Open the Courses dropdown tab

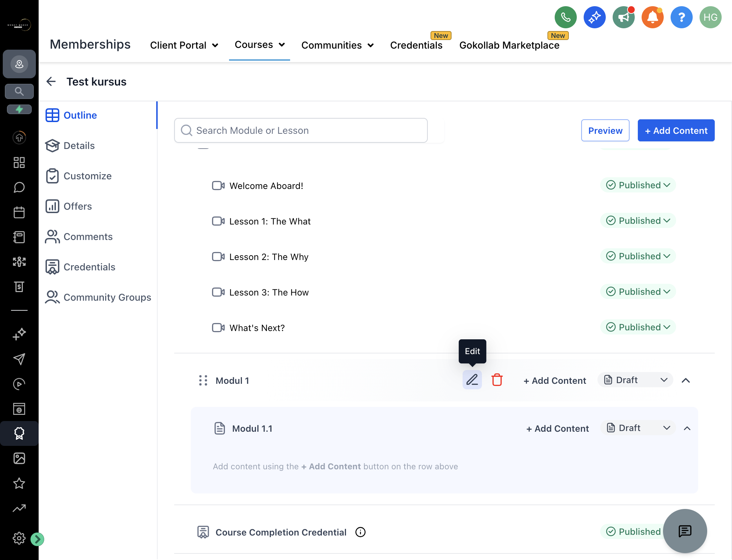pos(259,44)
